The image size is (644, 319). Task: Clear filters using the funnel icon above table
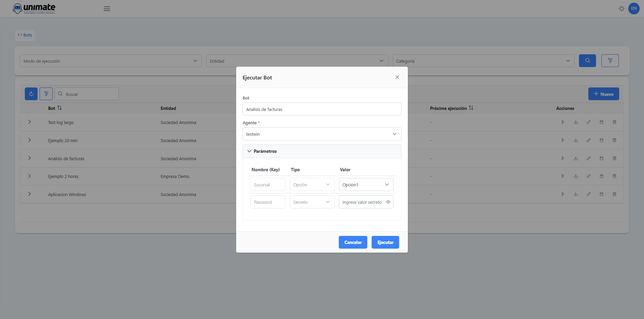click(46, 94)
